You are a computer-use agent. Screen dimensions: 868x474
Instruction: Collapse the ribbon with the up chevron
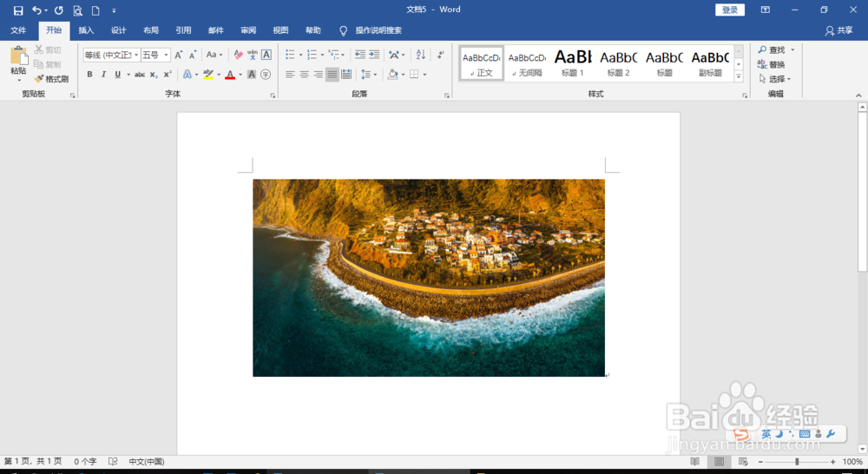(x=858, y=95)
